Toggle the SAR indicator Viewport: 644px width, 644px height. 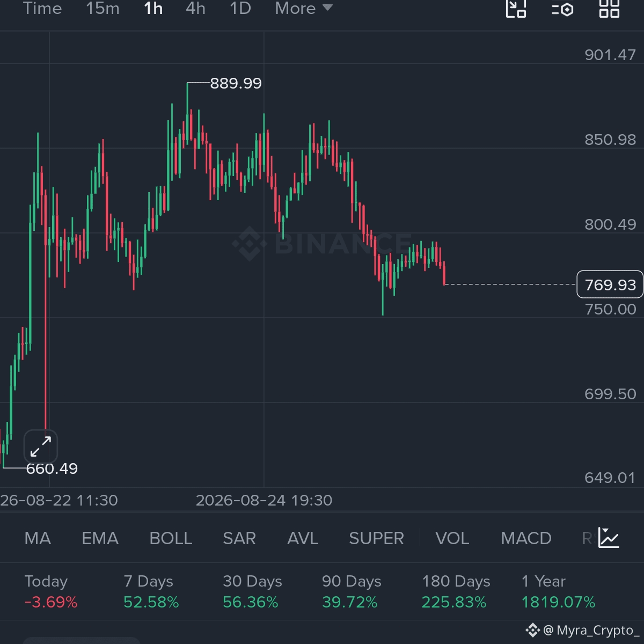point(239,538)
